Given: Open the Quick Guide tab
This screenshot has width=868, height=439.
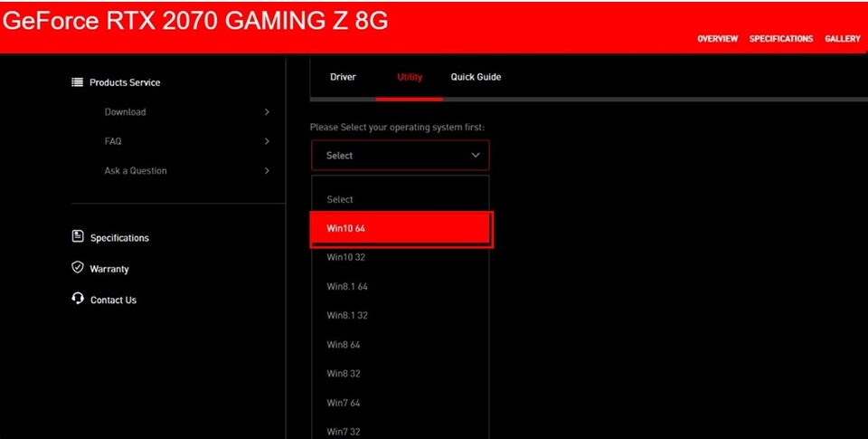Looking at the screenshot, I should pyautogui.click(x=476, y=77).
